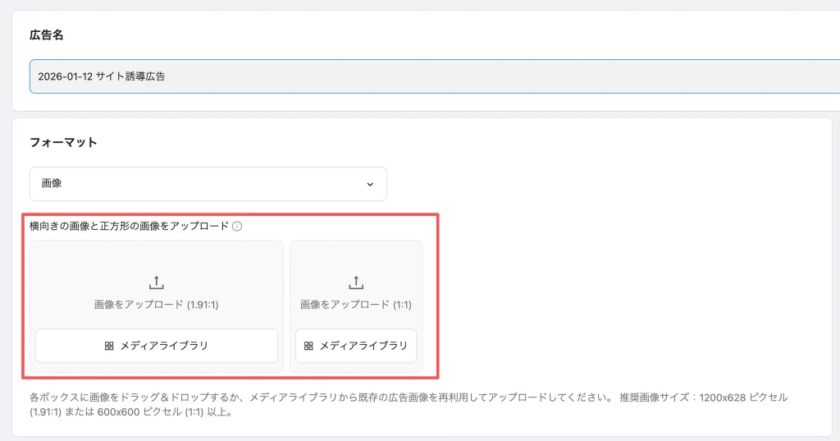Click the 広告名 section label
Image resolution: width=840 pixels, height=441 pixels.
pos(47,35)
